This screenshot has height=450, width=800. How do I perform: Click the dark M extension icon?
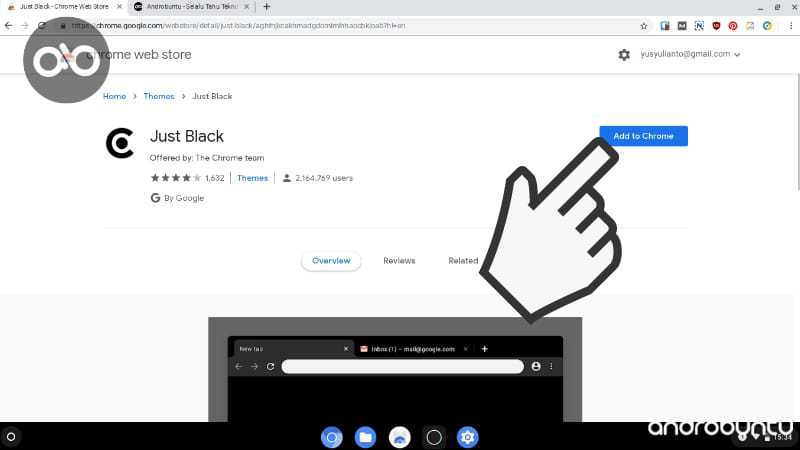click(682, 26)
